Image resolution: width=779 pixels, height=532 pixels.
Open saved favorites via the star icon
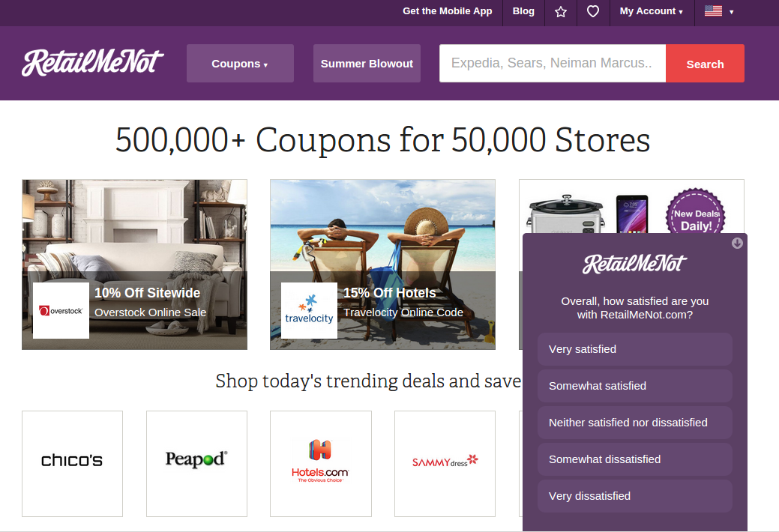coord(561,11)
